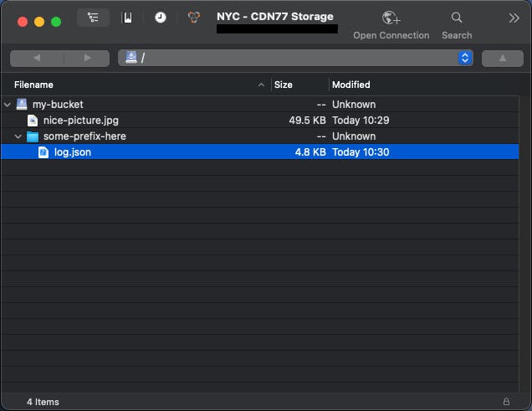
Task: Click the Open Connection globe icon
Action: (391, 18)
